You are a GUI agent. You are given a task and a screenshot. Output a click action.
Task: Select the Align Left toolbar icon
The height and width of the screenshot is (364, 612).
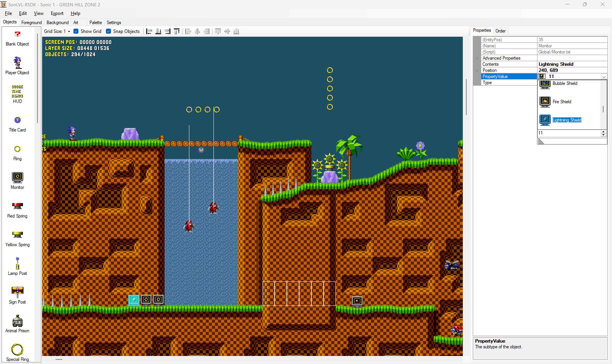click(149, 31)
